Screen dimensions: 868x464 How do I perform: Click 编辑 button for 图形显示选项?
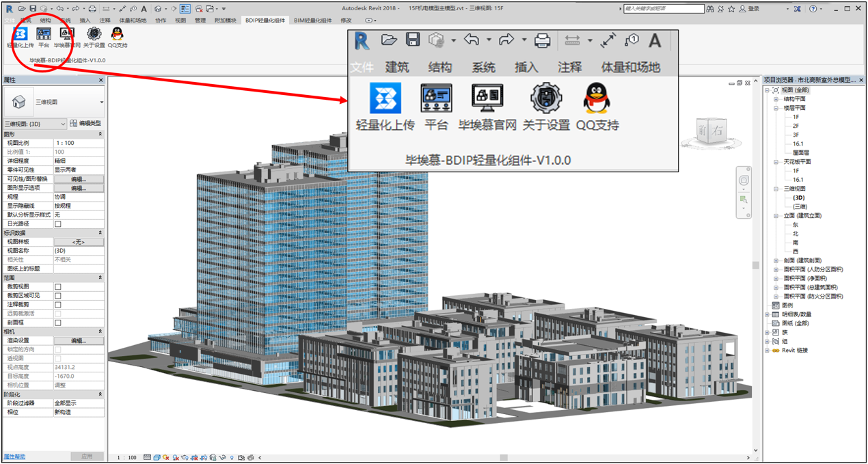(79, 188)
